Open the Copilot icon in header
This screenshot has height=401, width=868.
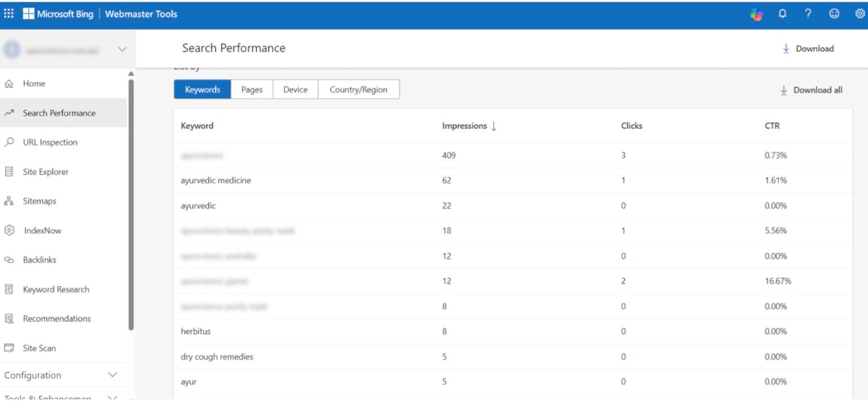757,14
